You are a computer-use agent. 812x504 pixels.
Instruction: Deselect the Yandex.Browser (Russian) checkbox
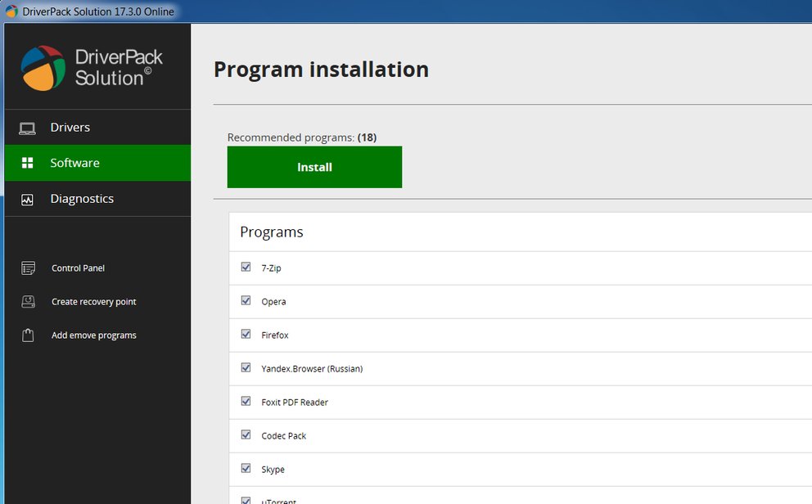(x=246, y=368)
